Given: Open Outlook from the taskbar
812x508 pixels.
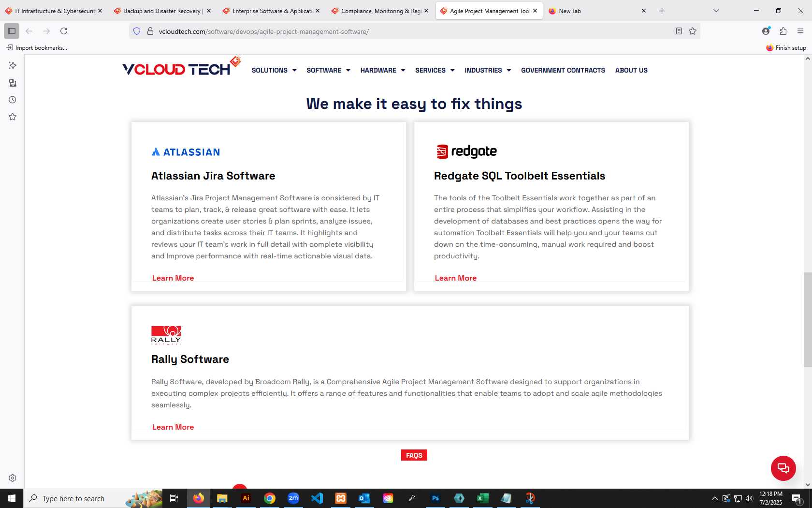Looking at the screenshot, I should pos(364,498).
